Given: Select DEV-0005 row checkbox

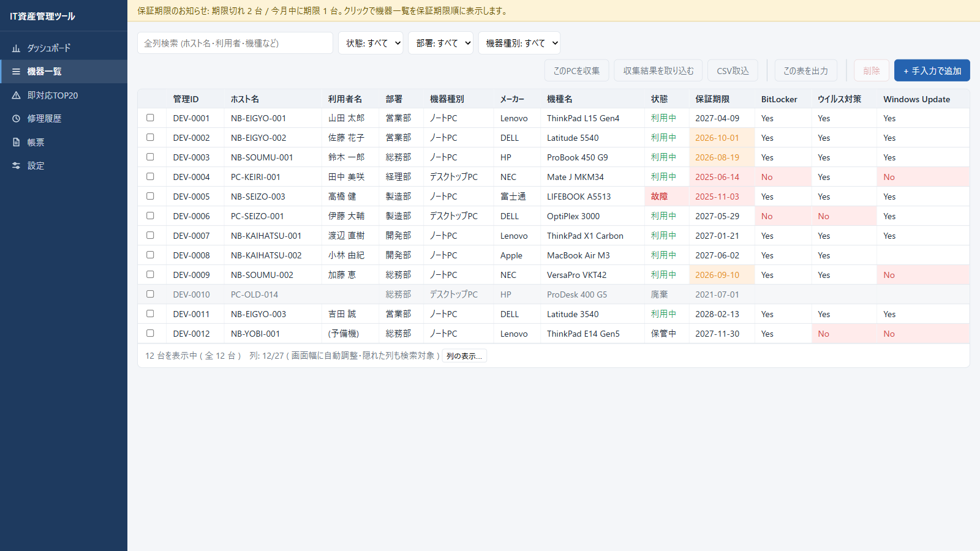Looking at the screenshot, I should [150, 196].
